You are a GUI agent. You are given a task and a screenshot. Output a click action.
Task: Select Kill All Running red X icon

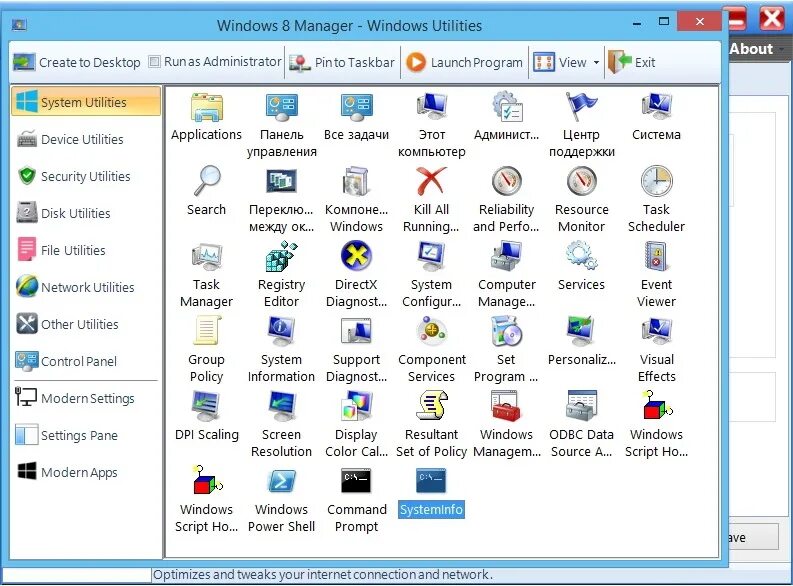coord(431,181)
